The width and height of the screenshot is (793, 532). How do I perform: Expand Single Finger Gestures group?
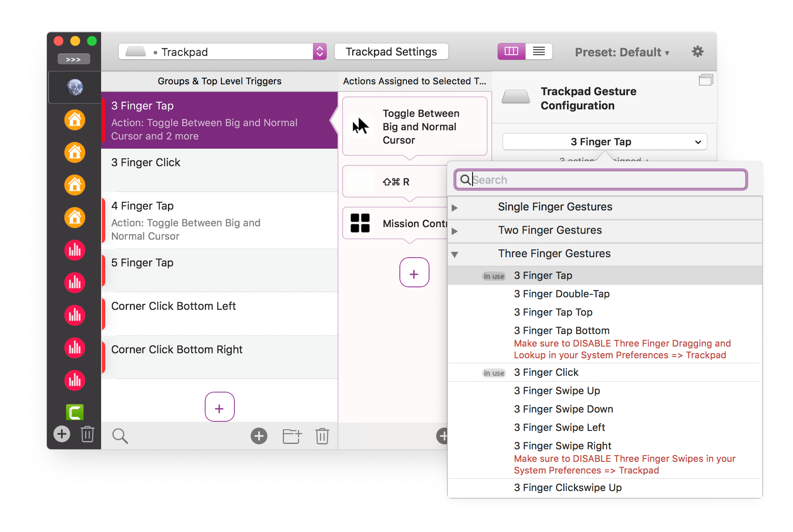[455, 208]
